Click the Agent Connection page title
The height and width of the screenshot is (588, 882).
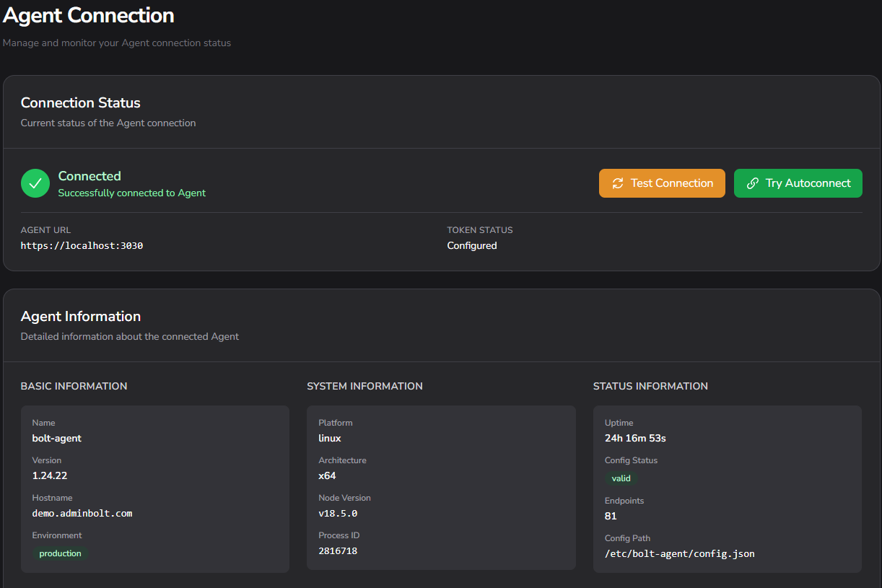click(x=88, y=15)
